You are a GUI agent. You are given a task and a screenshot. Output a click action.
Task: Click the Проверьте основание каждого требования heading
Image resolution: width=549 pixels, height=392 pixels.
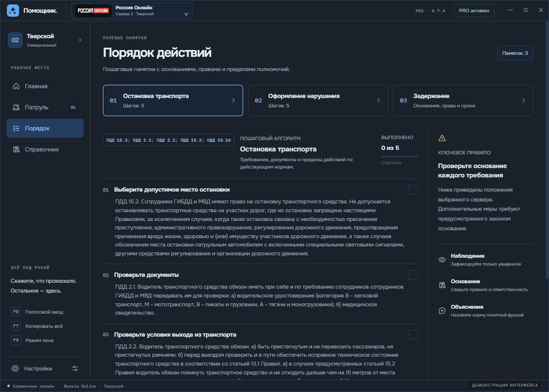click(473, 171)
